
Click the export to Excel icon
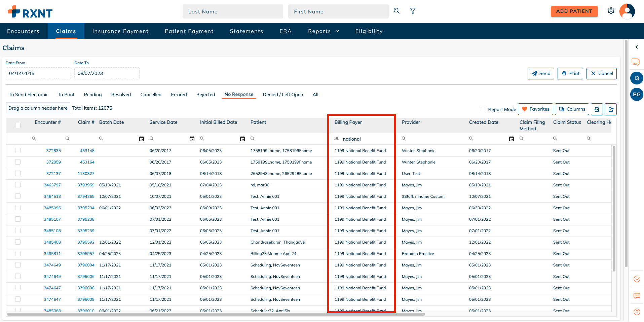click(x=597, y=109)
